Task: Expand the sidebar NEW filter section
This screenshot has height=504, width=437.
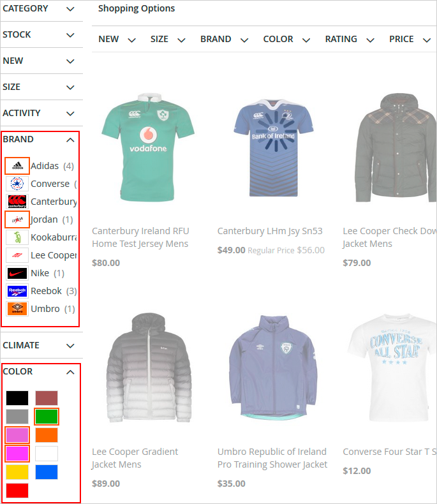Action: (41, 61)
